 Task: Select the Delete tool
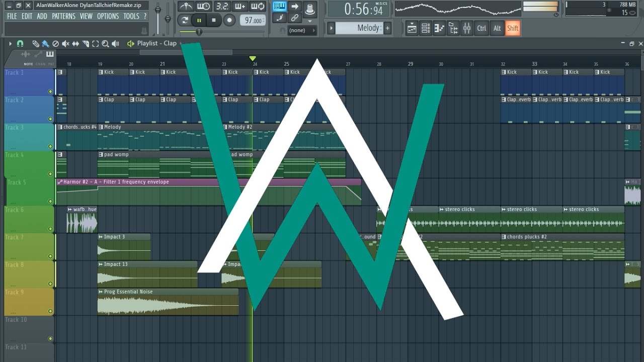55,44
